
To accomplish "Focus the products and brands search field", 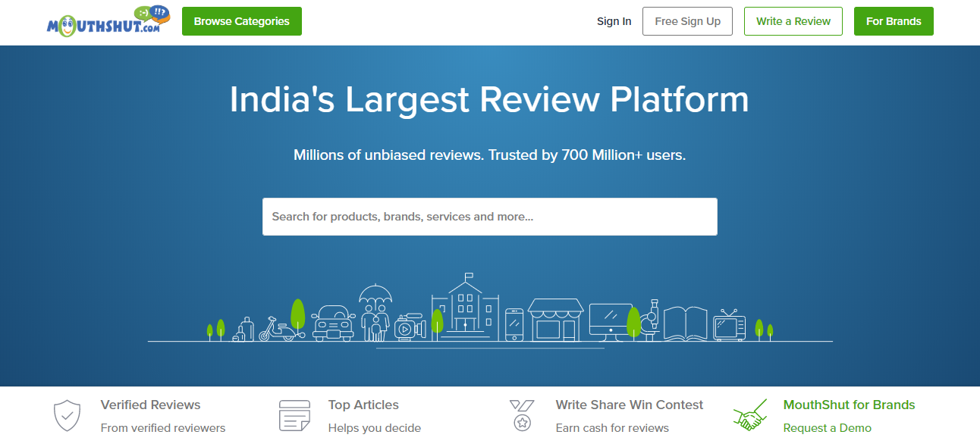I will [490, 217].
